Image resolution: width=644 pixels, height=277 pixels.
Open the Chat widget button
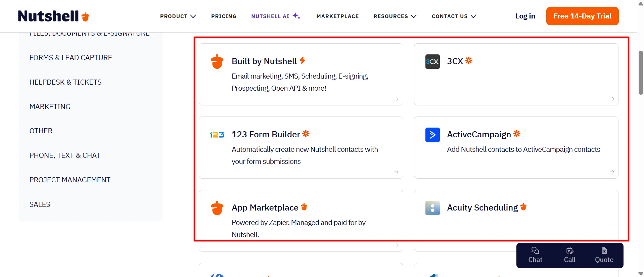(535, 255)
